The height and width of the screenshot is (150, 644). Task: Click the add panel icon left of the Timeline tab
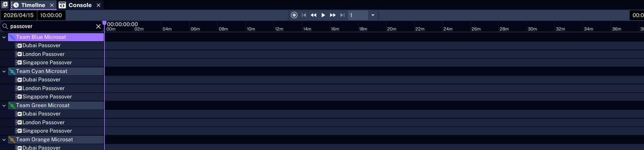pos(5,5)
